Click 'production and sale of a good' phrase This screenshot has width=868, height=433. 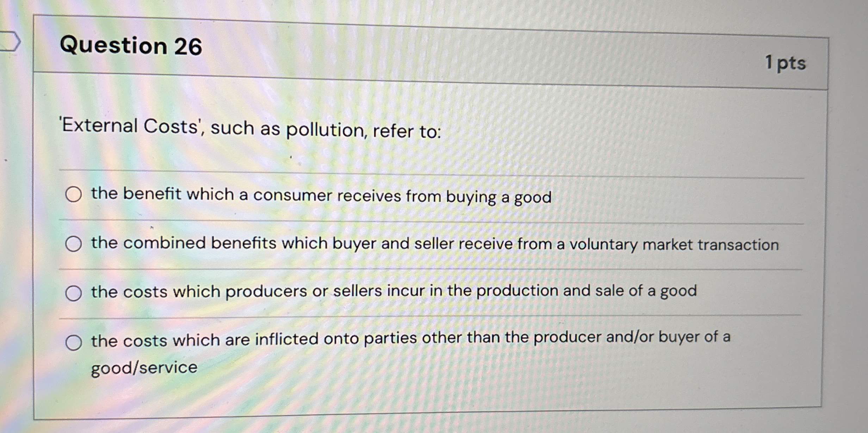[x=587, y=291]
